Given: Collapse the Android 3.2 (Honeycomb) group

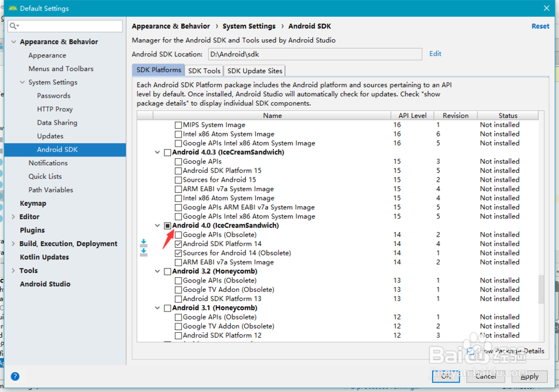Looking at the screenshot, I should click(x=157, y=271).
